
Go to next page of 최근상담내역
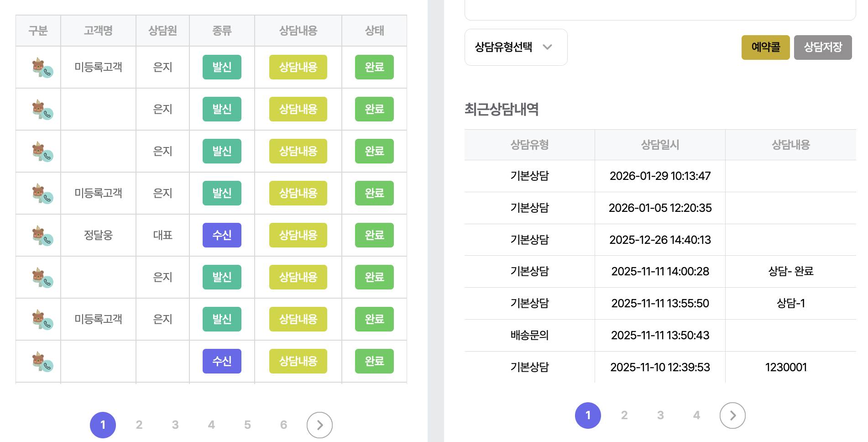point(732,416)
